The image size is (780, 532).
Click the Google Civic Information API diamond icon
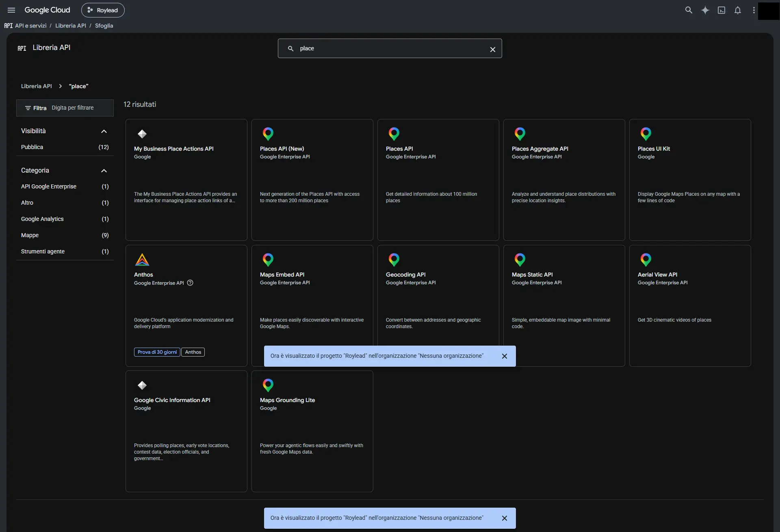click(x=142, y=385)
